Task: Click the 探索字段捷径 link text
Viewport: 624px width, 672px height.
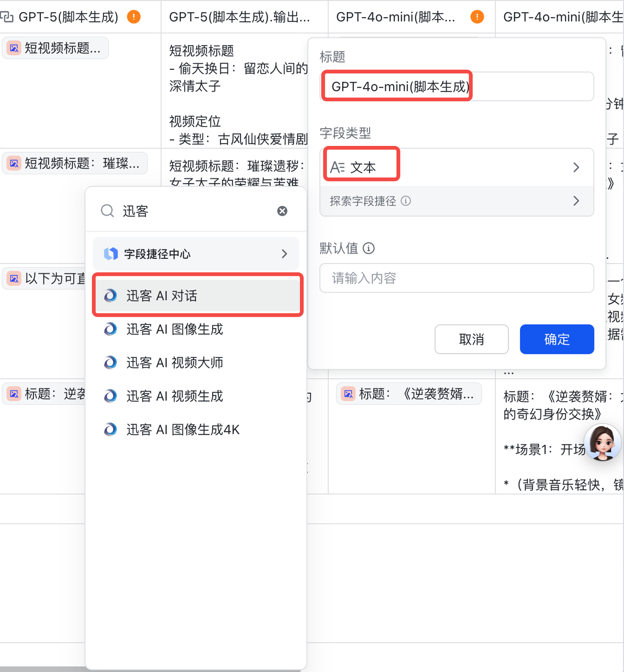Action: point(363,201)
